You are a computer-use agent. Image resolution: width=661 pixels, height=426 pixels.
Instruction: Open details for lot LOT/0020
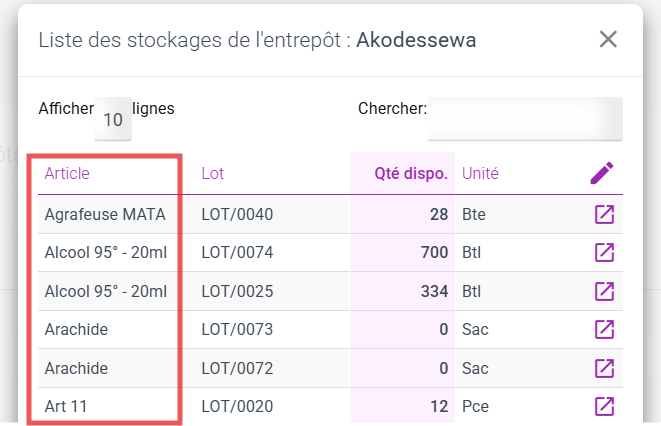coord(604,406)
